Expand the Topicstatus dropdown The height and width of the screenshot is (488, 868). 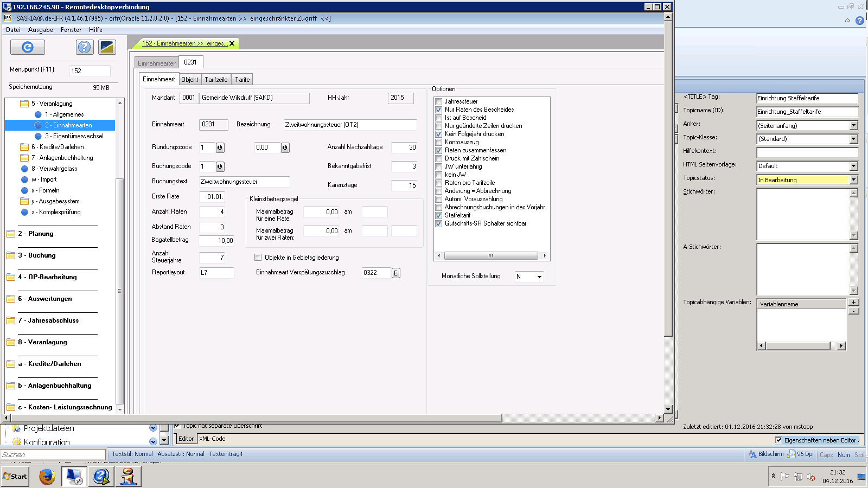pyautogui.click(x=853, y=180)
